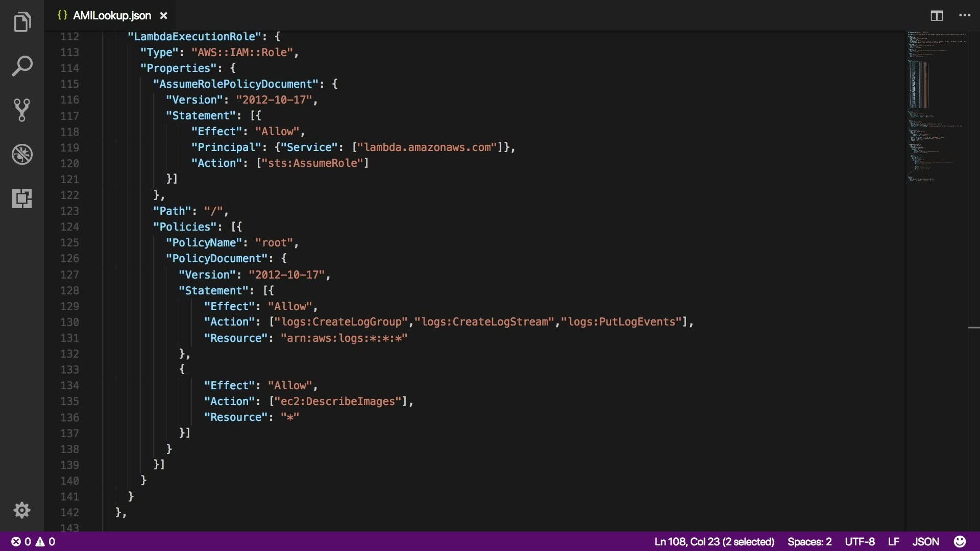Image resolution: width=980 pixels, height=551 pixels.
Task: Click the Ln 108, Col 23 position indicator
Action: pos(714,541)
